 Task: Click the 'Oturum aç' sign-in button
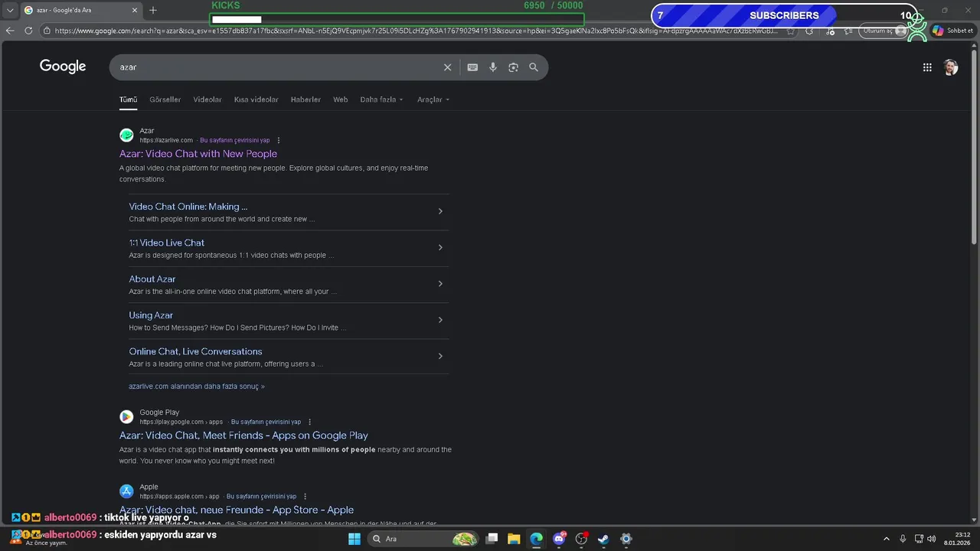[884, 31]
